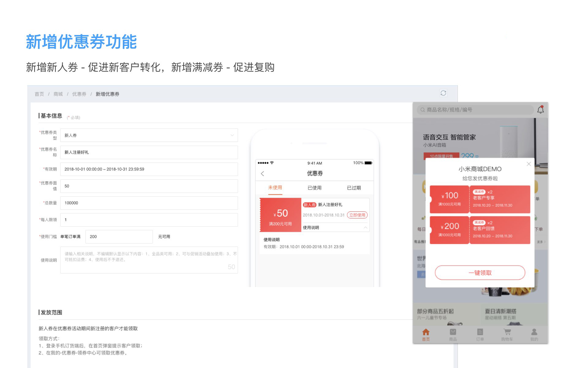The image size is (588, 368).
Task: Click the notification bell icon
Action: 541,109
